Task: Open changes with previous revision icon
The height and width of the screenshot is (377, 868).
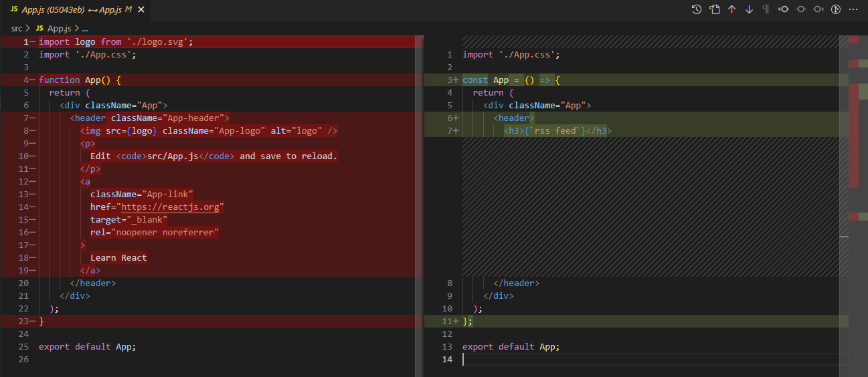Action: (784, 9)
